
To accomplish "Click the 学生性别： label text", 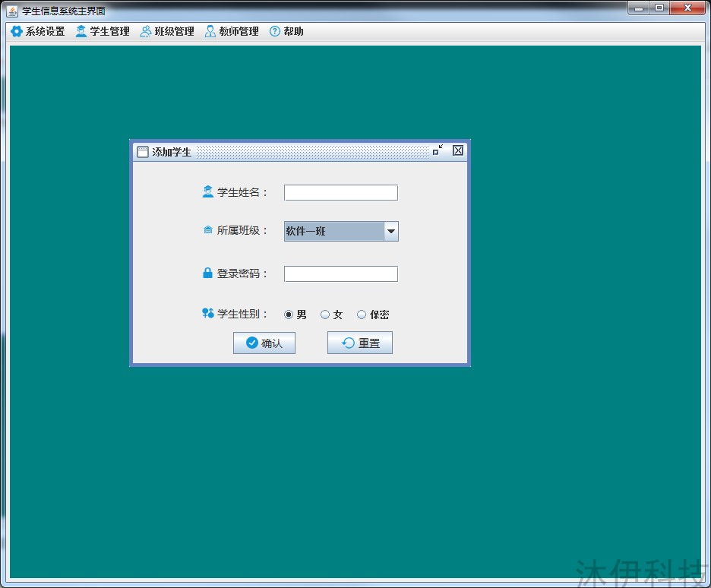I will pyautogui.click(x=242, y=314).
